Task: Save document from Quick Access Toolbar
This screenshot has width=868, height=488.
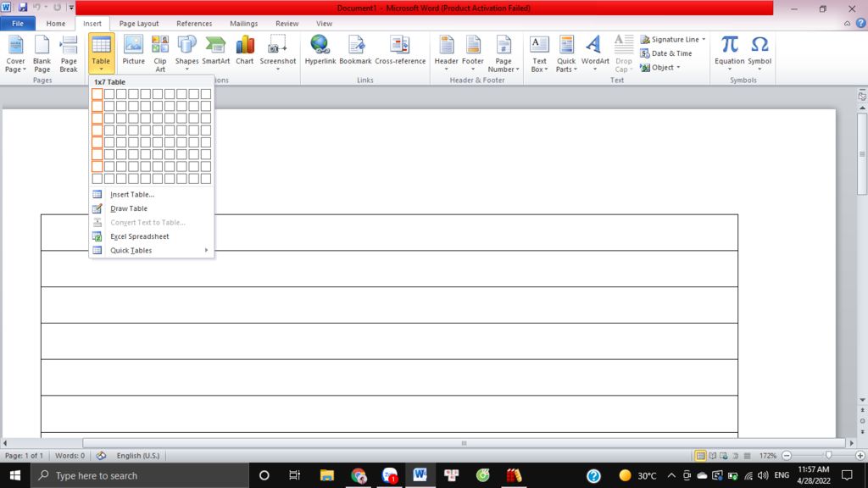Action: tap(23, 8)
